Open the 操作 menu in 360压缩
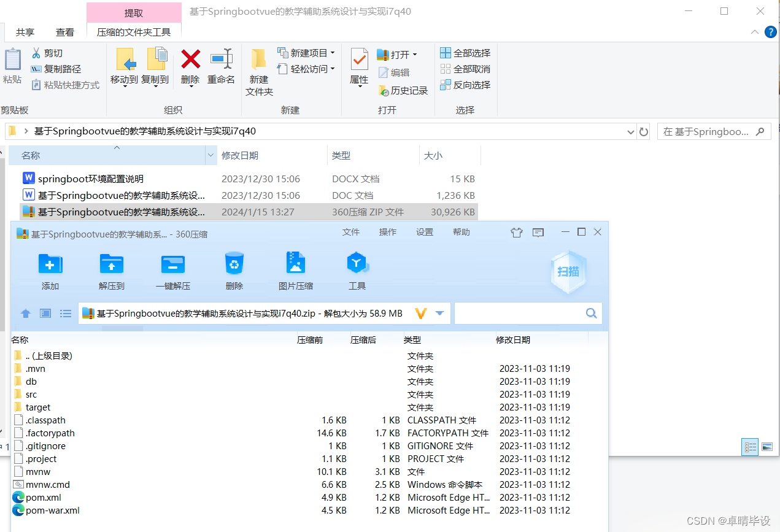This screenshot has width=780, height=532. click(388, 233)
